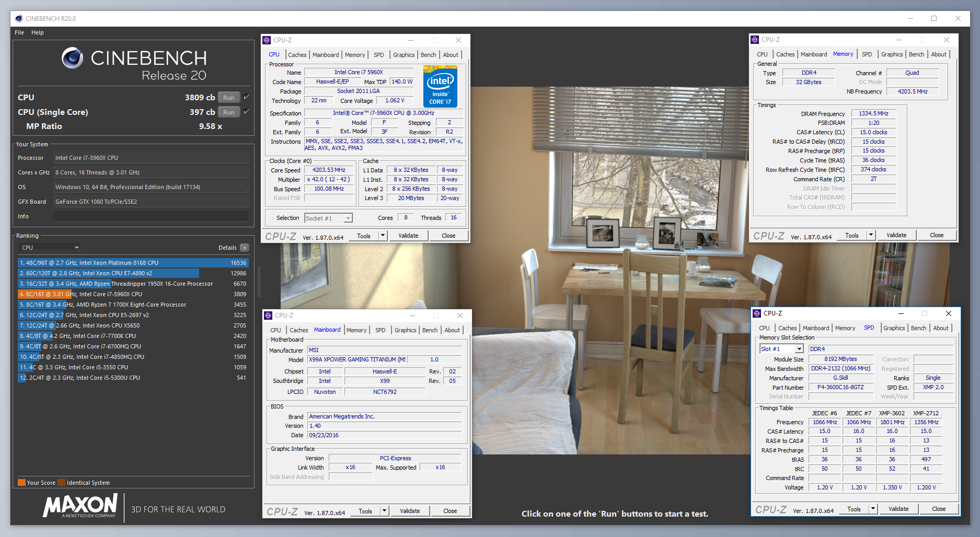980x537 pixels.
Task: Click the motherboard Model X99A XPOWER field
Action: pyautogui.click(x=357, y=359)
